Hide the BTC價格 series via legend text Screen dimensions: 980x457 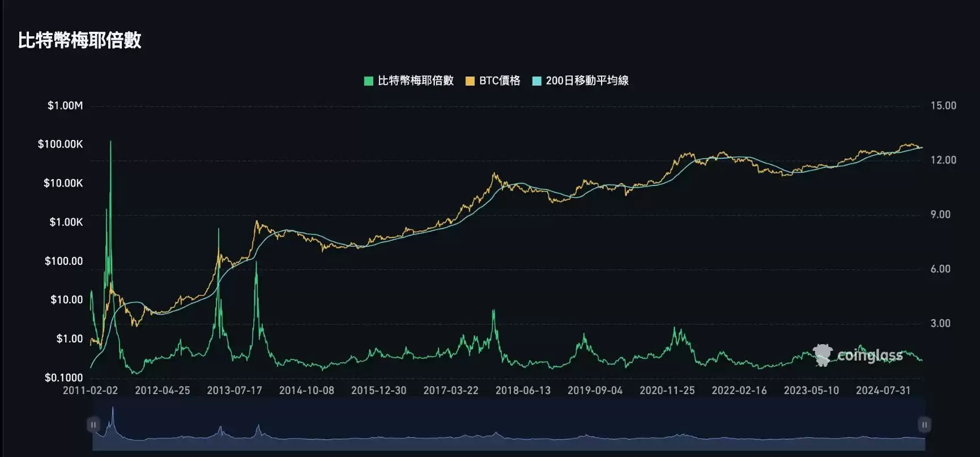(x=499, y=81)
